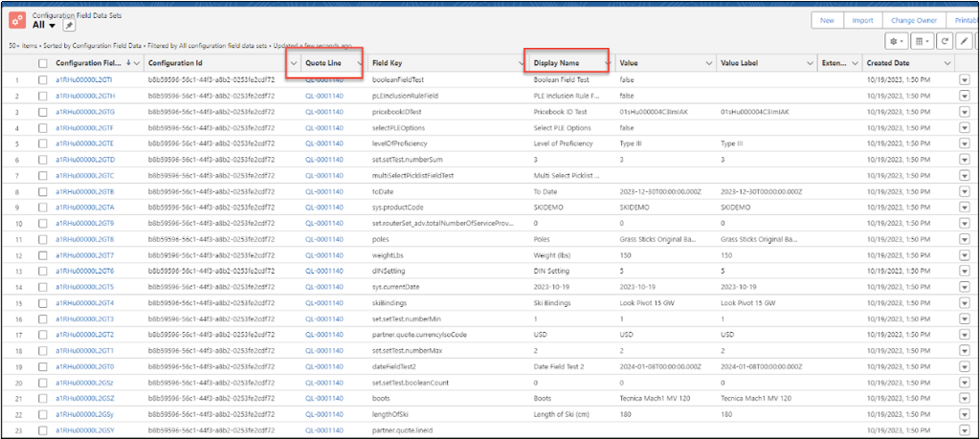The height and width of the screenshot is (439, 980).
Task: Check the row 12 box beside a1RHu00000L2GT7
Action: click(x=42, y=255)
